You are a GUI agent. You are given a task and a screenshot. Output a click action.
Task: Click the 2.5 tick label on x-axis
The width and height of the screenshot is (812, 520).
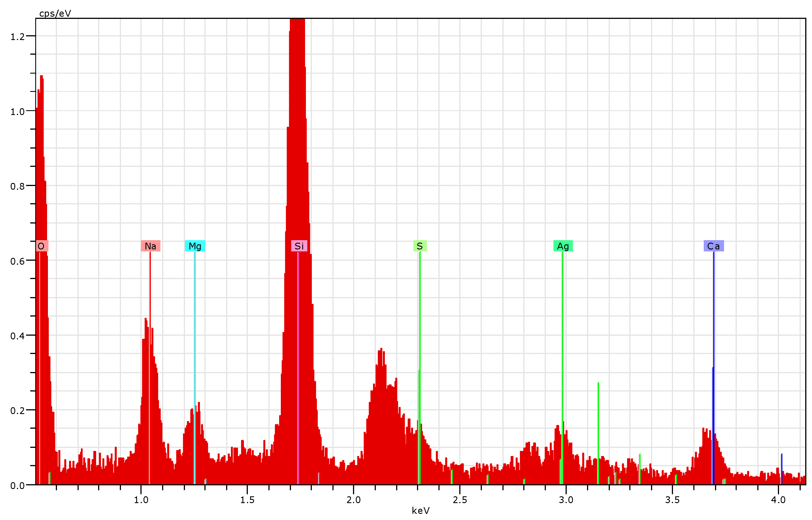pos(460,500)
